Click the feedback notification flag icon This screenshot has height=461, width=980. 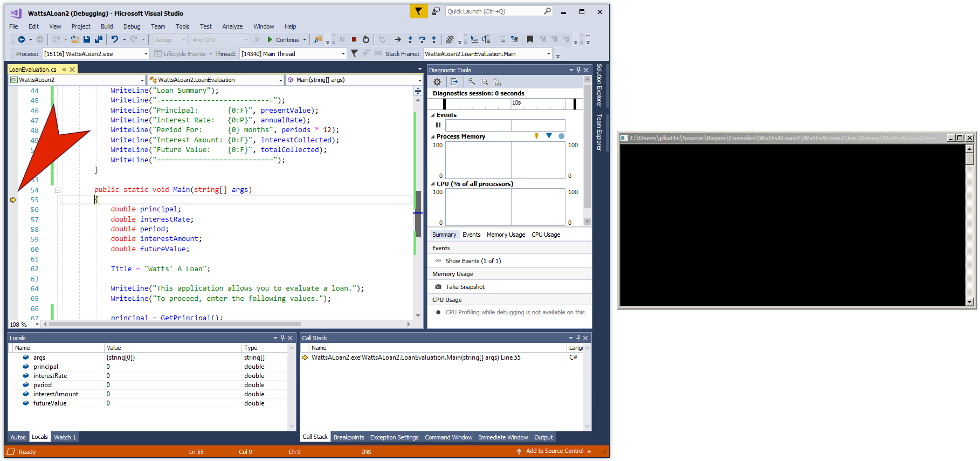[418, 11]
